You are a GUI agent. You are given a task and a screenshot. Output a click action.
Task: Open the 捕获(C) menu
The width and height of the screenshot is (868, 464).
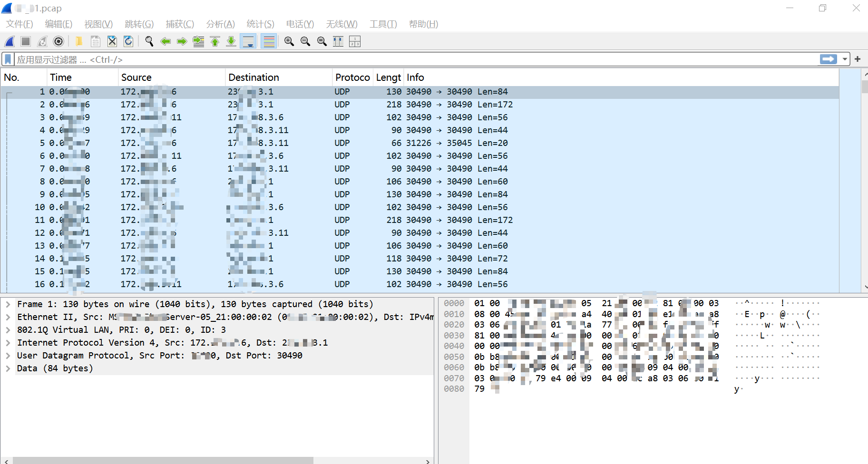pos(180,24)
